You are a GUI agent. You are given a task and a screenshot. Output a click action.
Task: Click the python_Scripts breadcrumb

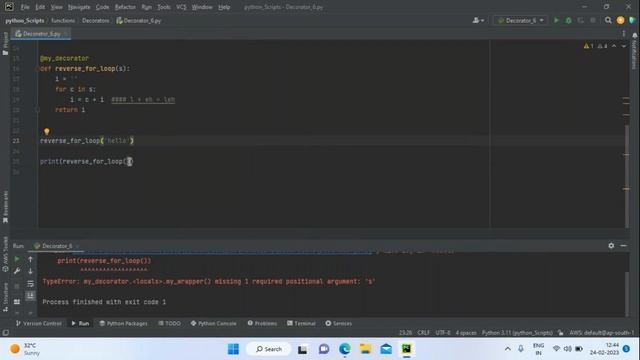coord(25,20)
